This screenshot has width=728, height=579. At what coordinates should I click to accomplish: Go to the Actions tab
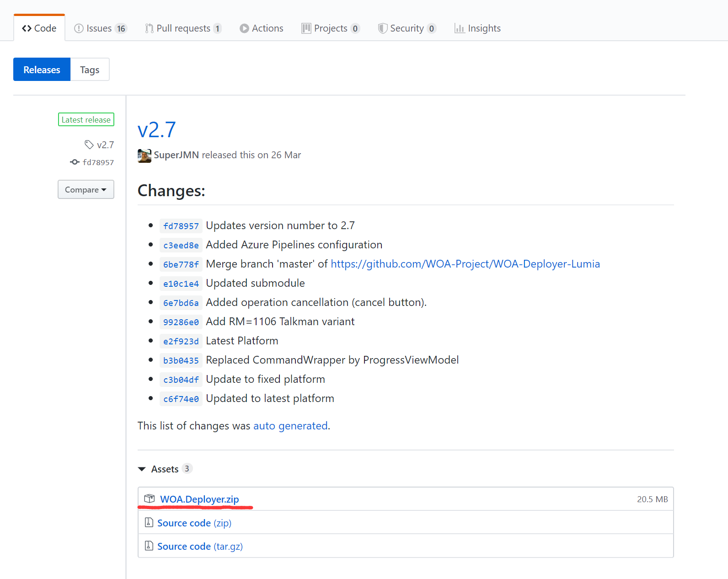262,28
